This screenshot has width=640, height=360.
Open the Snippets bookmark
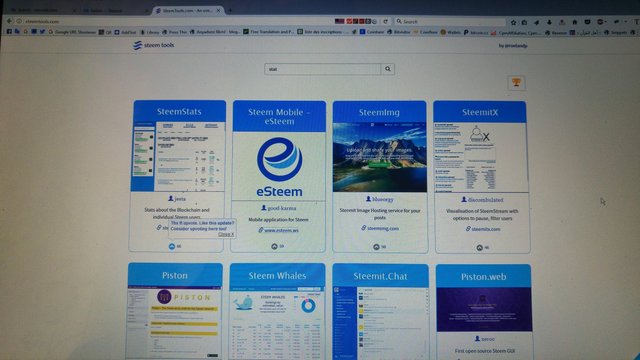coord(616,32)
